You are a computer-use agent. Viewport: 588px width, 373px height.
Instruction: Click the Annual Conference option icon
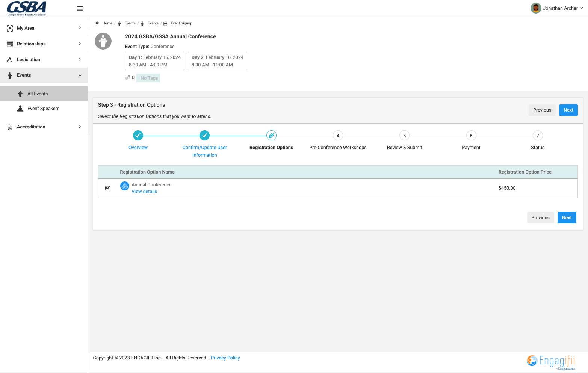pos(125,186)
